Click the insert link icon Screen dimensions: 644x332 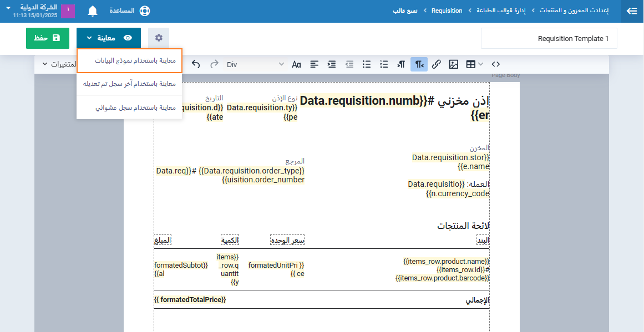[437, 64]
